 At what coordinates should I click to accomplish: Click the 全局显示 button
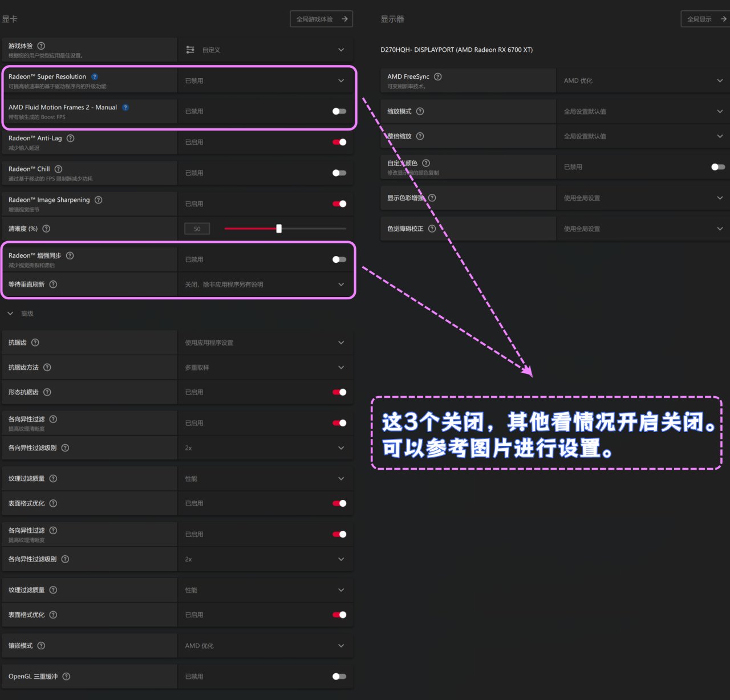pos(705,19)
